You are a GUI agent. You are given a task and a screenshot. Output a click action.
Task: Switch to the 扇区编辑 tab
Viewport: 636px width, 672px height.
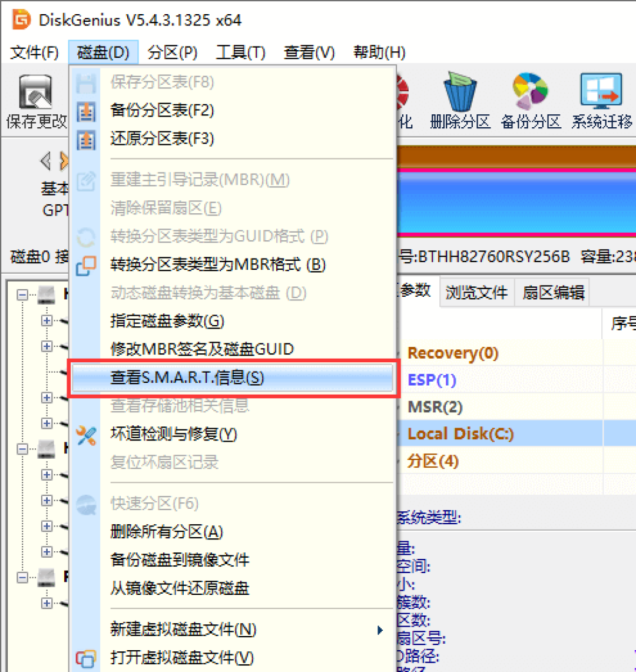[553, 293]
